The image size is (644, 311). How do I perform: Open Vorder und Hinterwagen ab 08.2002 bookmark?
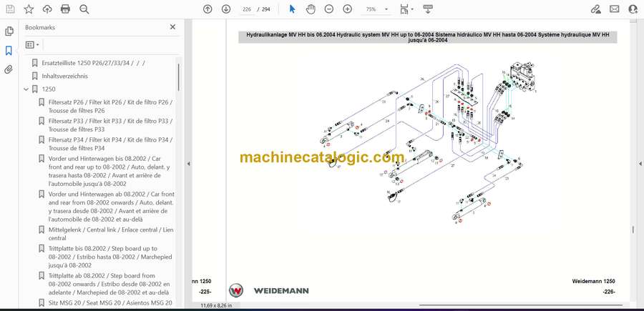(x=112, y=207)
